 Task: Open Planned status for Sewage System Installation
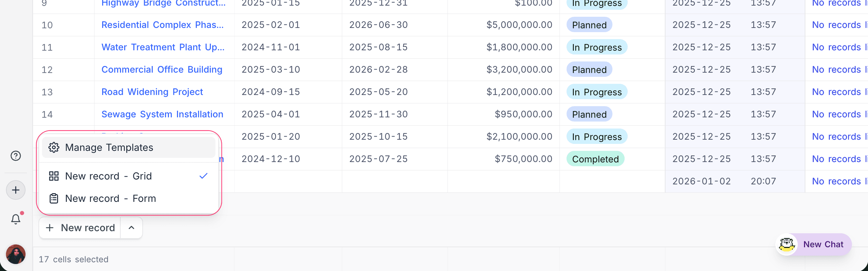coord(589,115)
